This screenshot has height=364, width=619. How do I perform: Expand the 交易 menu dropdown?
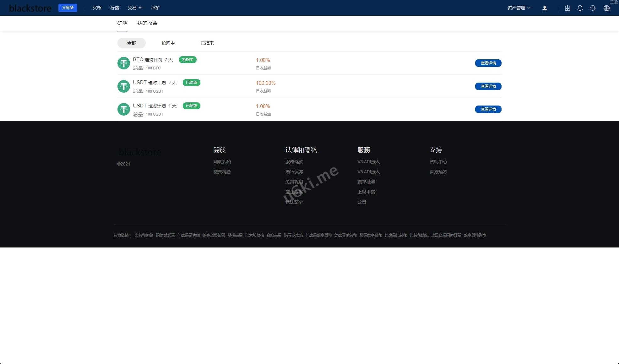pos(134,8)
